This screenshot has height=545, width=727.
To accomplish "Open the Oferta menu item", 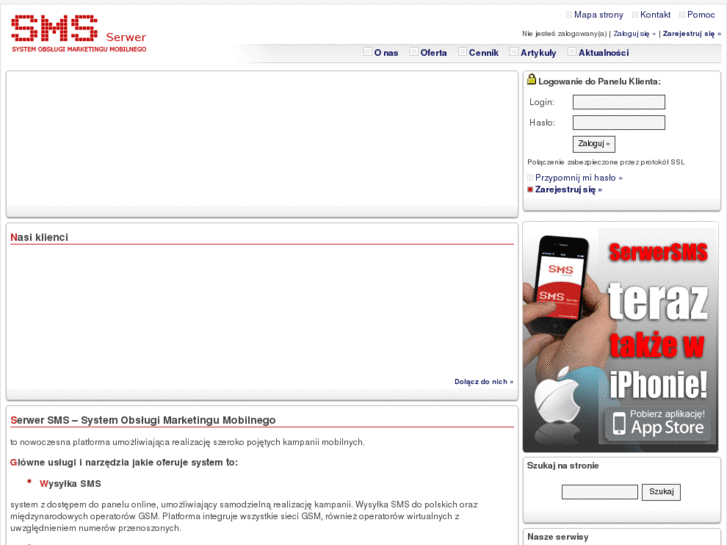I will 433,53.
